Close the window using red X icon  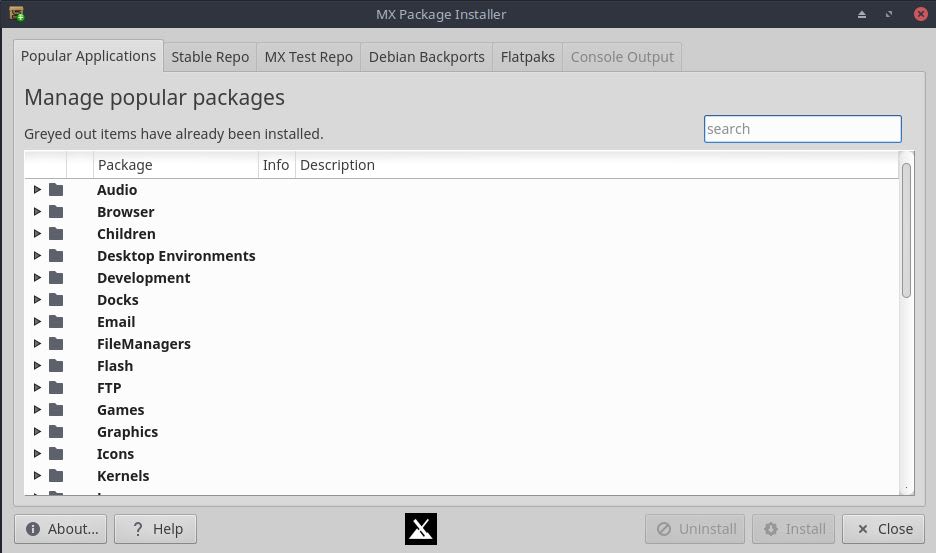click(x=920, y=14)
